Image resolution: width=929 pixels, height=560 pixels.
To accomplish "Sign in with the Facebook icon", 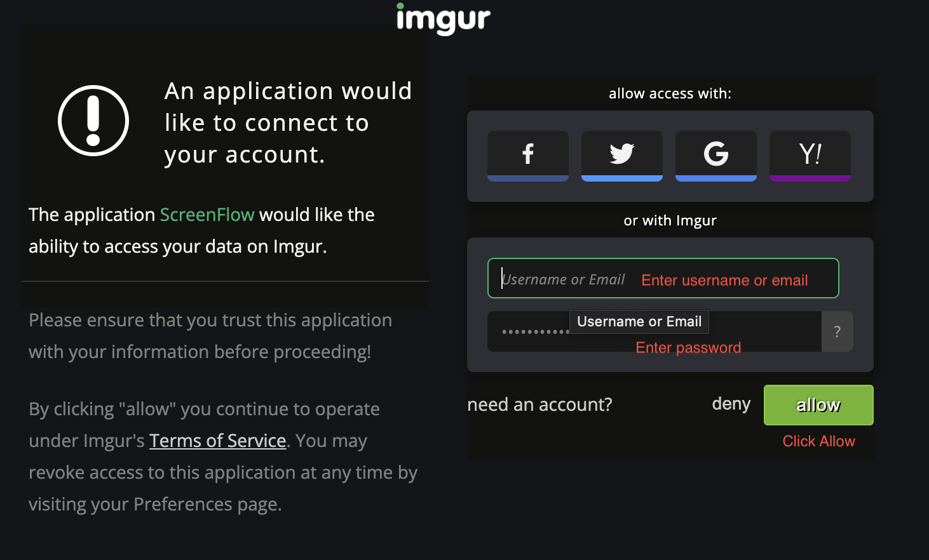I will tap(527, 154).
